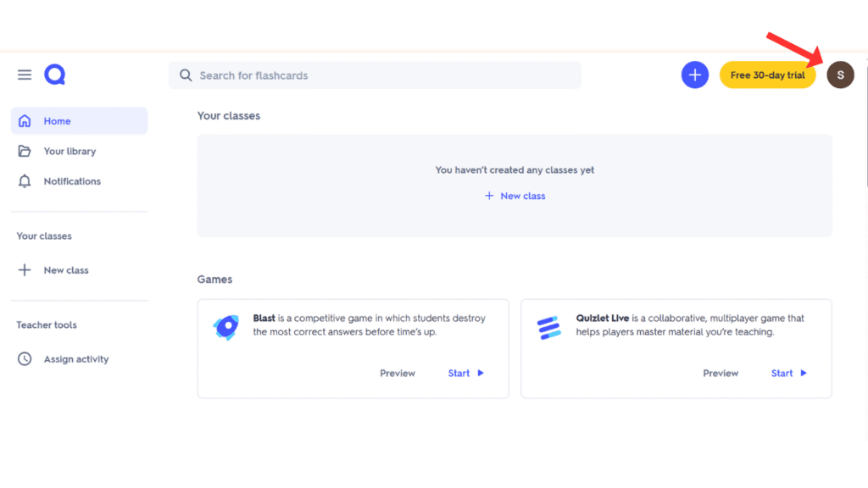Click the Quizlet Q logo
The height and width of the screenshot is (488, 868).
point(54,75)
